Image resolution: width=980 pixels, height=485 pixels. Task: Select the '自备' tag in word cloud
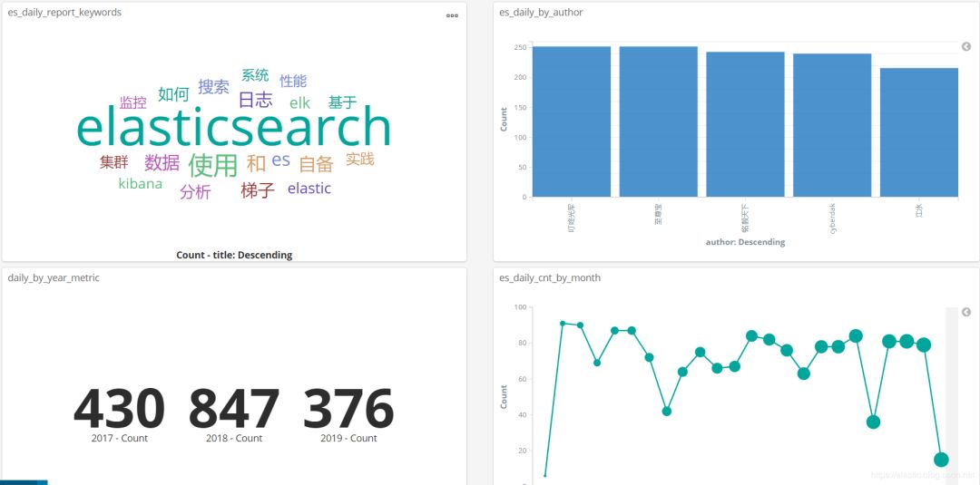(x=317, y=164)
